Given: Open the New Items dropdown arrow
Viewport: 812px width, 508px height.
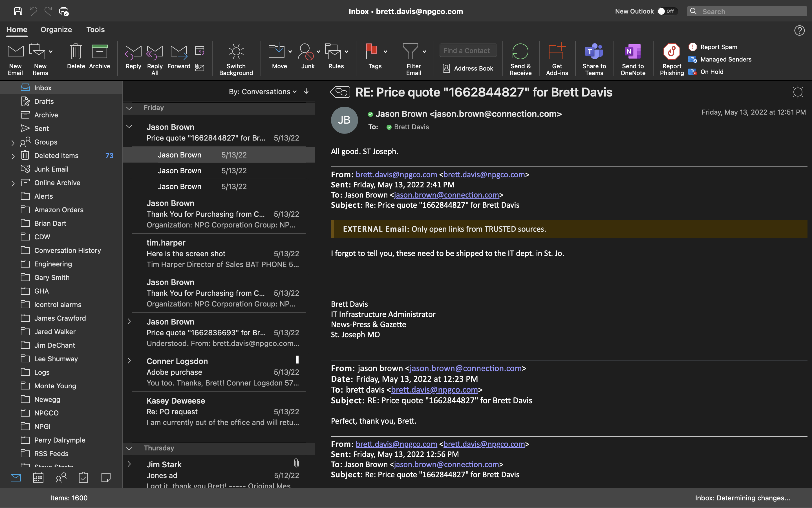Looking at the screenshot, I should pos(51,52).
